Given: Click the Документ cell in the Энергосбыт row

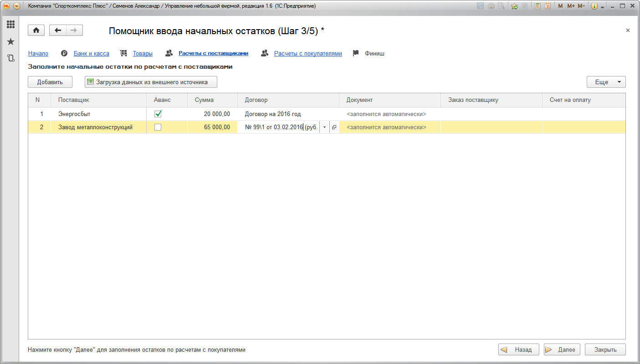Looking at the screenshot, I should pyautogui.click(x=390, y=114).
